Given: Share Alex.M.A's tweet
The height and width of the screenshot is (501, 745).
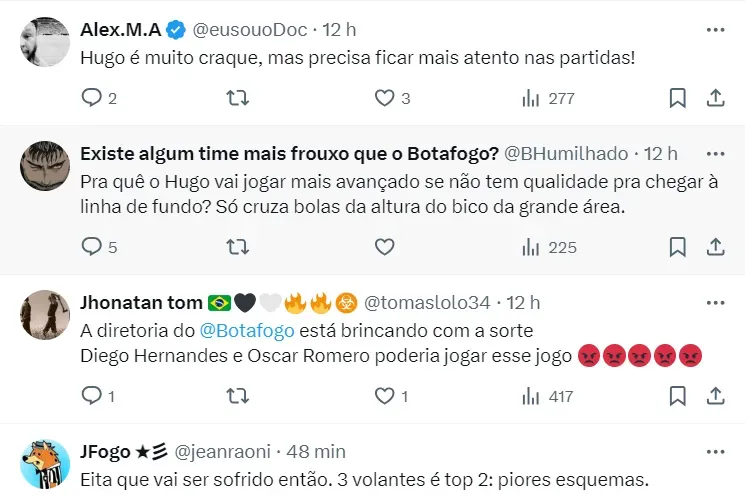Looking at the screenshot, I should click(715, 98).
